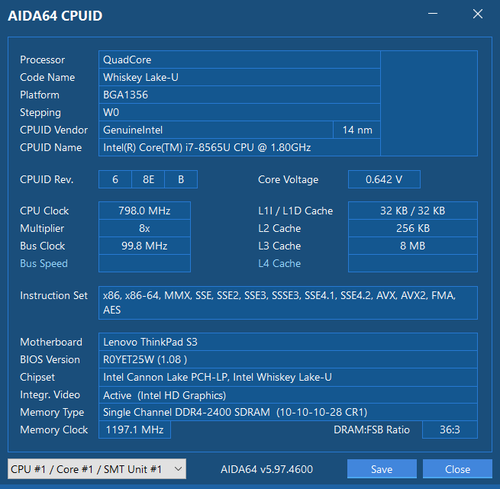Click the Whiskey Lake-U code name field
The height and width of the screenshot is (489, 500).
(239, 77)
